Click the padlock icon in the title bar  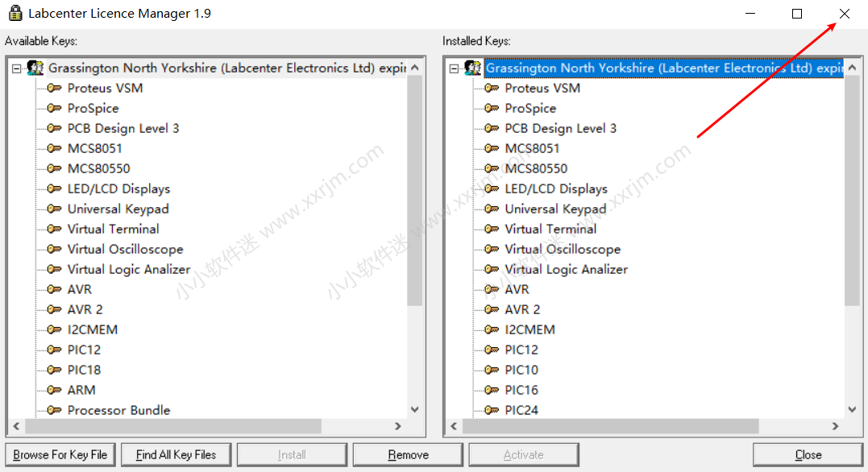click(x=15, y=13)
